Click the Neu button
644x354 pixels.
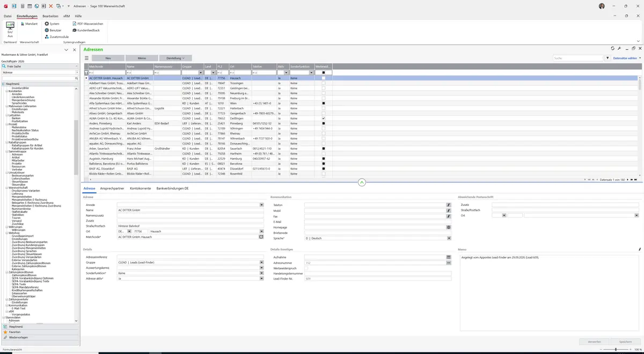coord(108,58)
